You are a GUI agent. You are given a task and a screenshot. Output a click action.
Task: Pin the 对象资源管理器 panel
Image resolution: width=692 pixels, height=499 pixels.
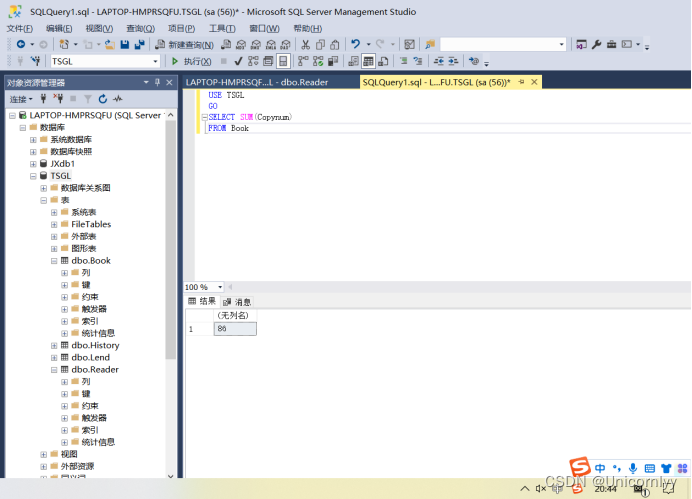pyautogui.click(x=158, y=83)
